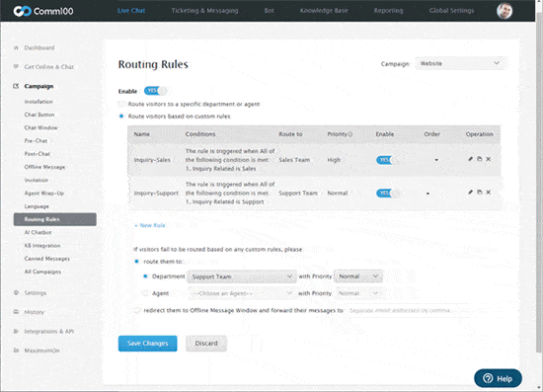
Task: Click the Campaign sidebar icon
Action: [16, 86]
